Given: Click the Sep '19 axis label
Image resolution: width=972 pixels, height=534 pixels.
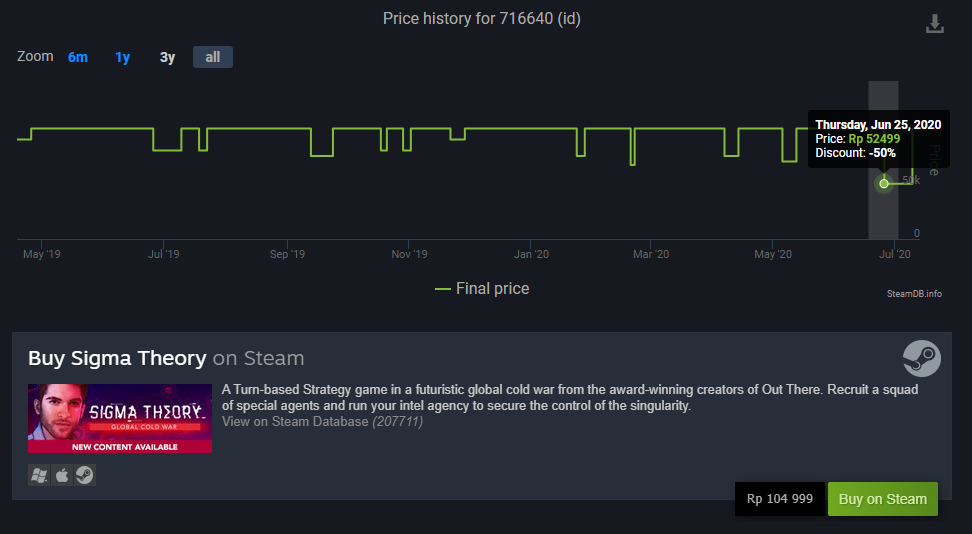Looking at the screenshot, I should 287,254.
